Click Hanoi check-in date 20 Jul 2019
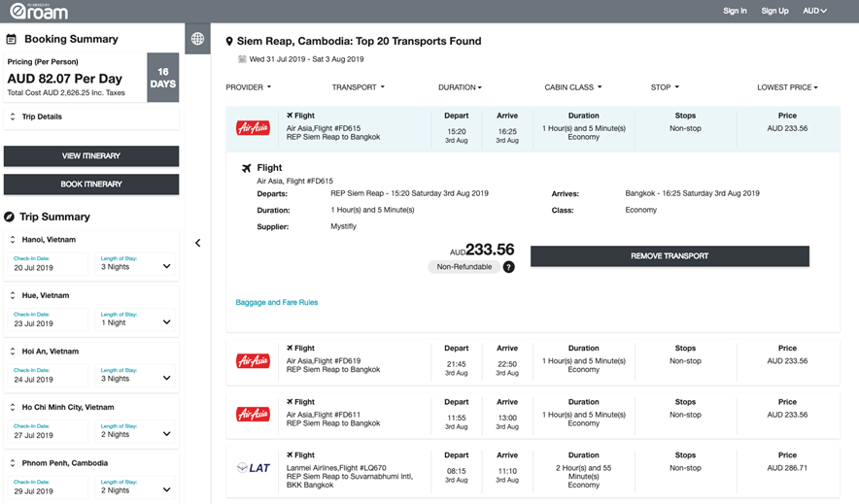The width and height of the screenshot is (859, 504). (48, 264)
